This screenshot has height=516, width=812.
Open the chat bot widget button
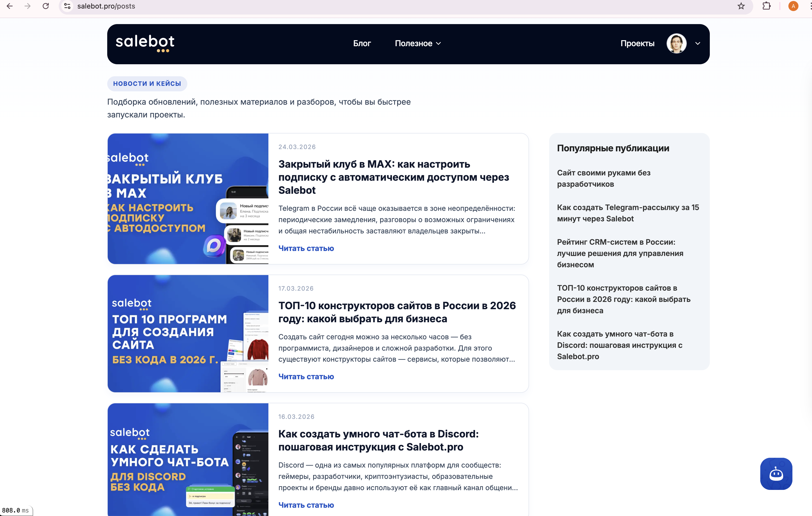point(776,474)
